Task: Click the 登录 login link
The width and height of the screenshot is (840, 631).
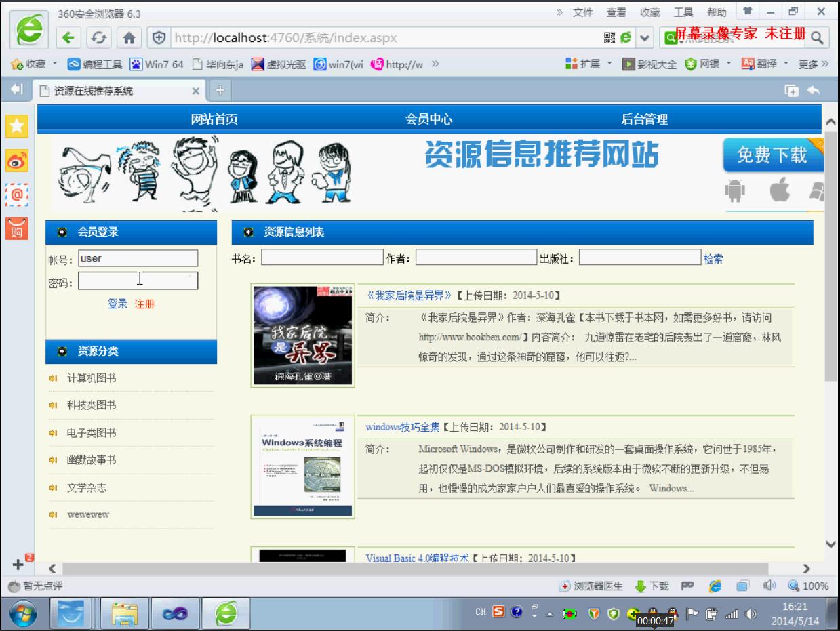Action: click(117, 304)
